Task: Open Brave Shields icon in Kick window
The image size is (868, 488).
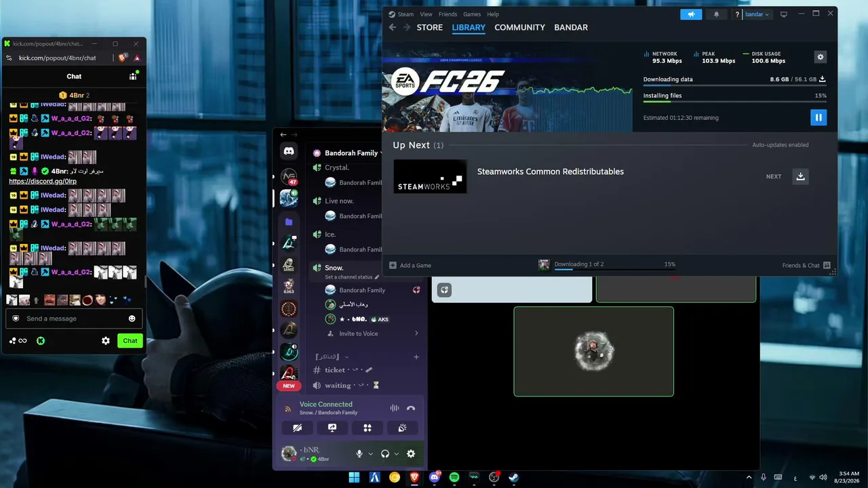Action: 123,58
